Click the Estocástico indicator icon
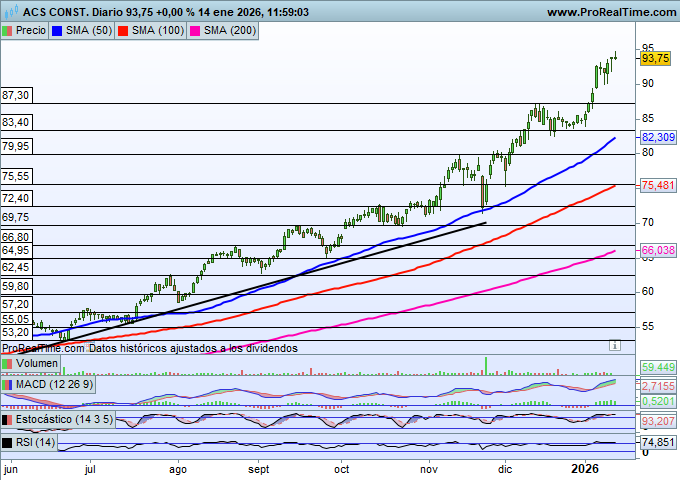This screenshot has height=480, width=680. (8, 419)
